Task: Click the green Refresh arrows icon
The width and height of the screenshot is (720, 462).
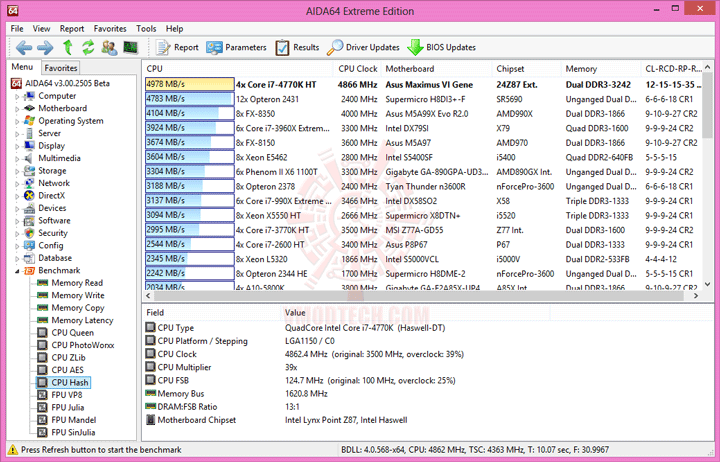Action: pos(88,47)
